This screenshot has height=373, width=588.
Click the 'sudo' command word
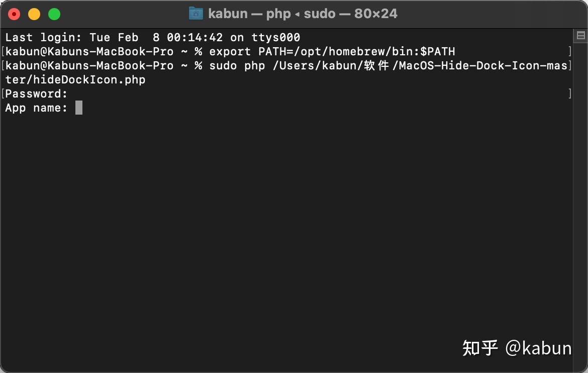(223, 65)
